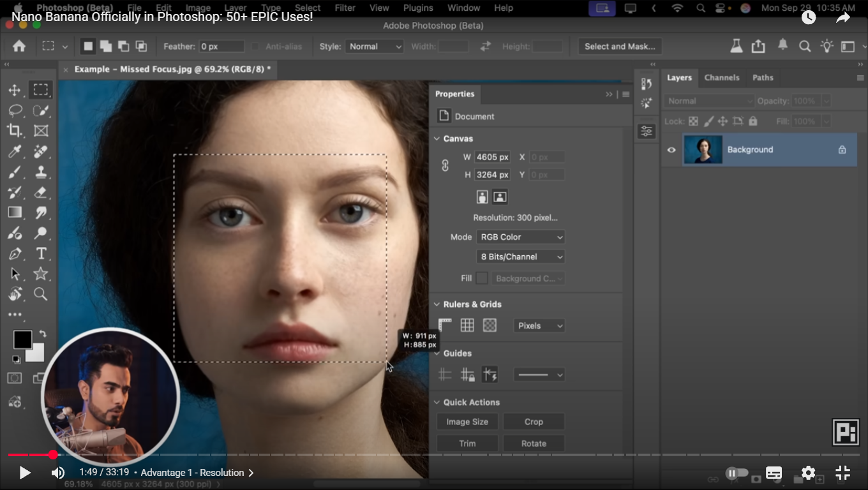This screenshot has height=490, width=868.
Task: Click the Select and Mask button
Action: click(x=619, y=47)
